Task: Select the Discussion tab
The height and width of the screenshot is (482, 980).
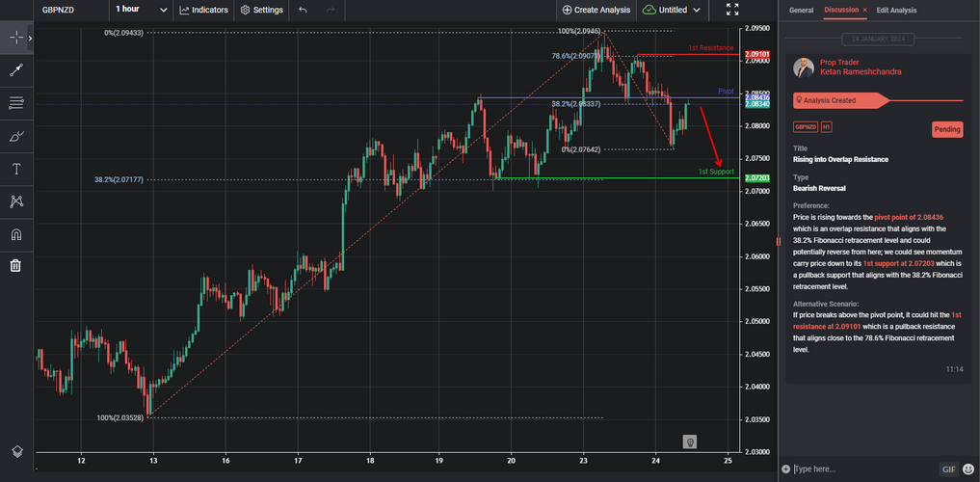Action: click(841, 10)
